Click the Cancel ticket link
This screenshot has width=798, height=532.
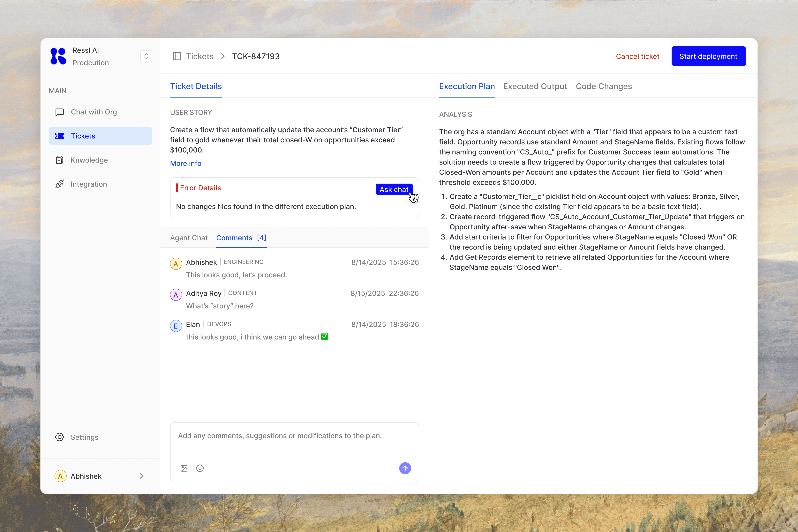point(637,56)
